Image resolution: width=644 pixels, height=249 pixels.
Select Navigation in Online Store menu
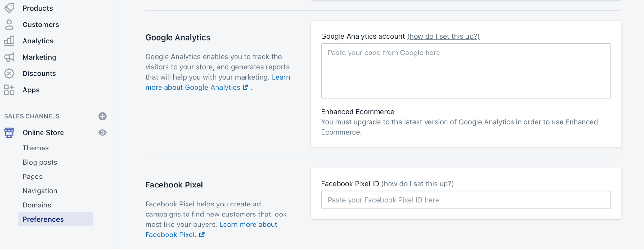40,191
